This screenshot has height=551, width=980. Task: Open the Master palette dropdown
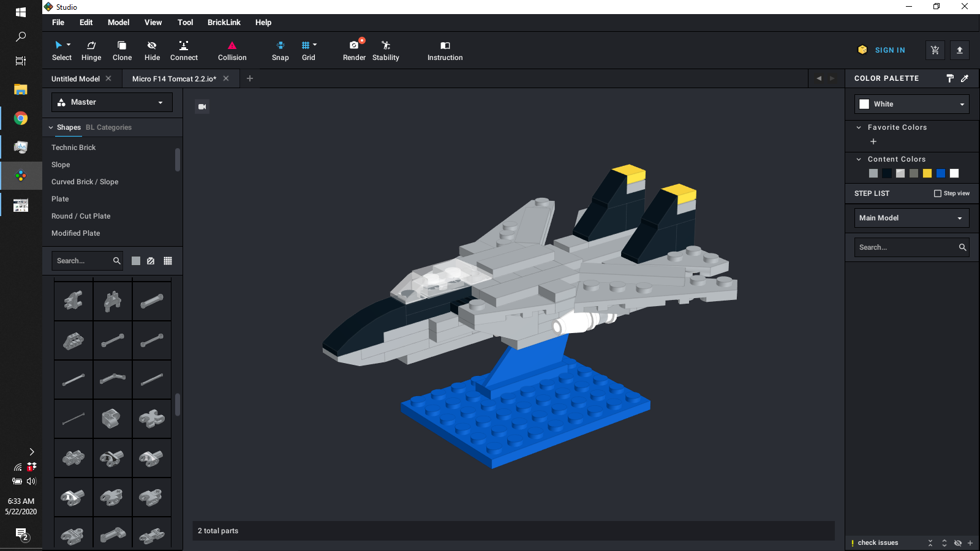(x=112, y=102)
